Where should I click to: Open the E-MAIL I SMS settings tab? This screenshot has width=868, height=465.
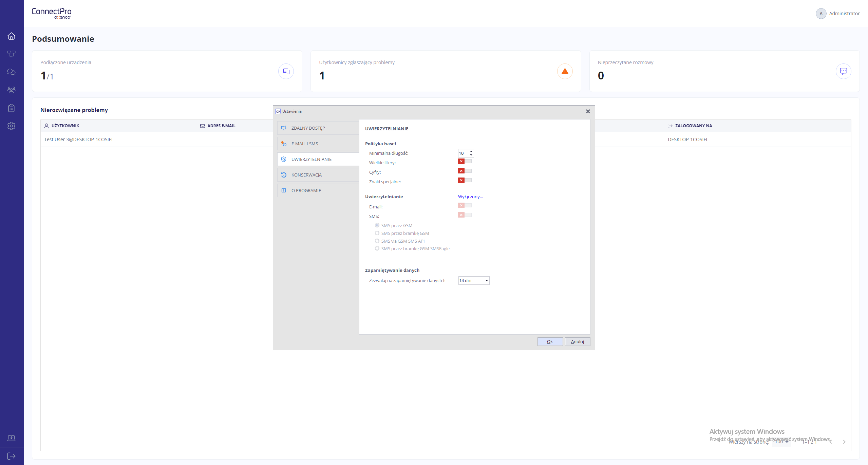pyautogui.click(x=318, y=144)
